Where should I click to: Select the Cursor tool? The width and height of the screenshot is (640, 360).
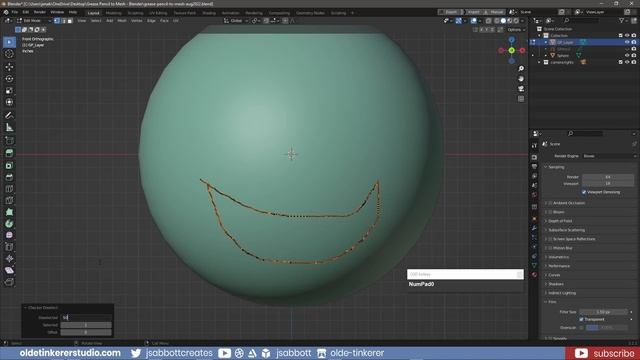9,54
